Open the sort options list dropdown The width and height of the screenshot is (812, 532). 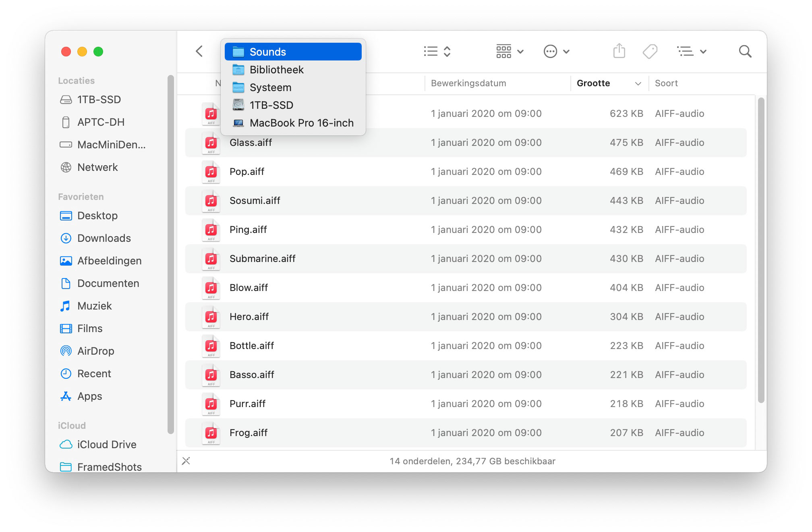[x=692, y=51]
